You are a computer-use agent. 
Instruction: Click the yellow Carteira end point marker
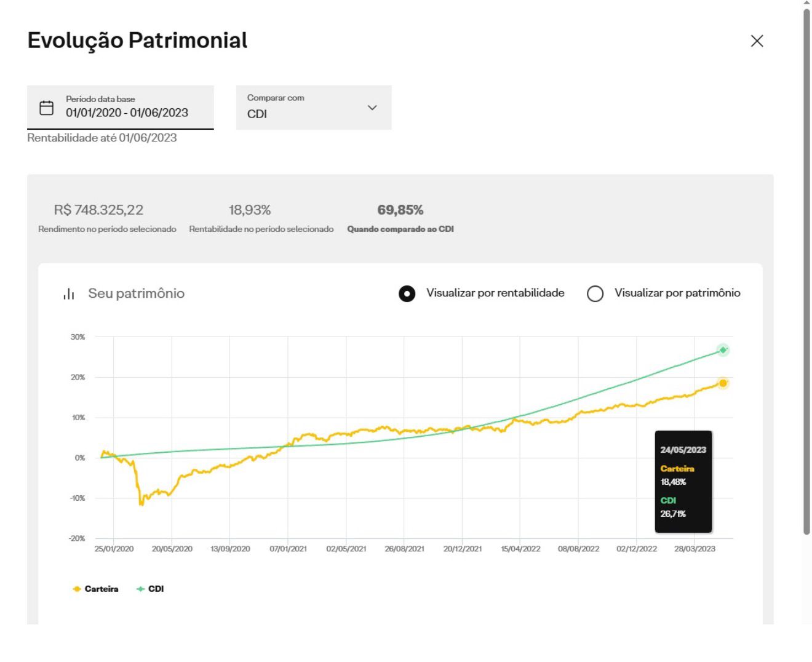[723, 383]
